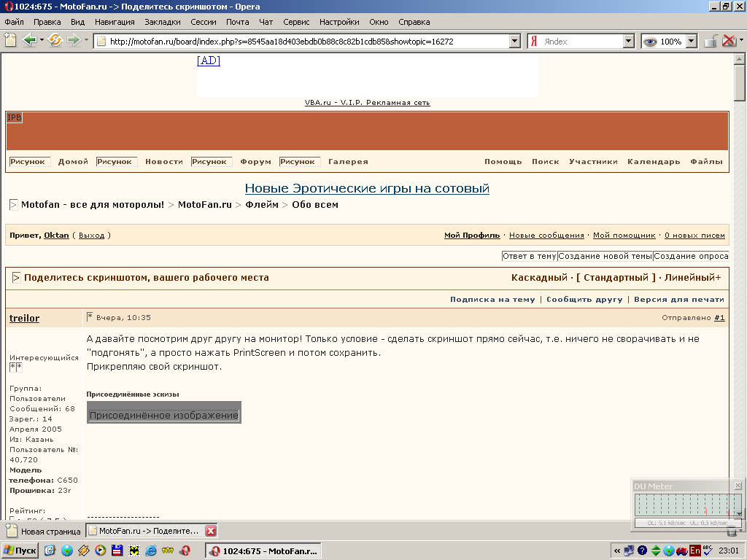Open the Правка menu
Image resolution: width=747 pixels, height=560 pixels.
[47, 22]
